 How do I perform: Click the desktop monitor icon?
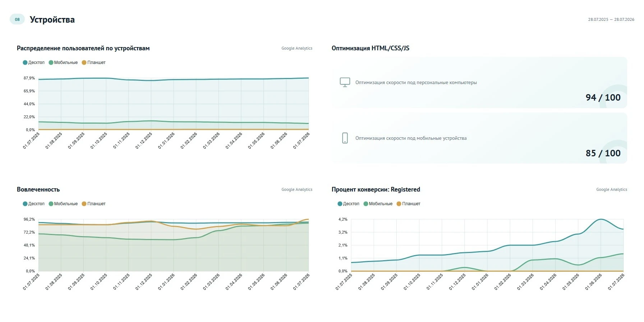(x=345, y=82)
